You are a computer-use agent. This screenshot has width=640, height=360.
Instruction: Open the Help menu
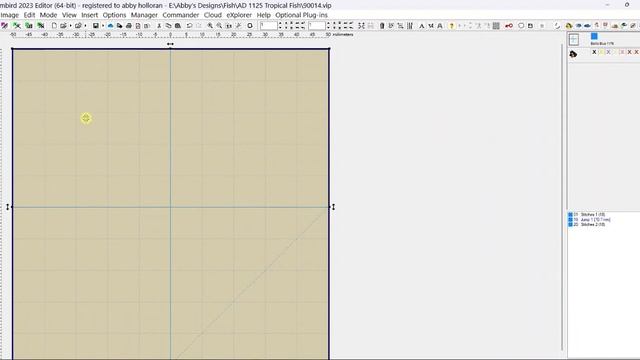click(263, 15)
